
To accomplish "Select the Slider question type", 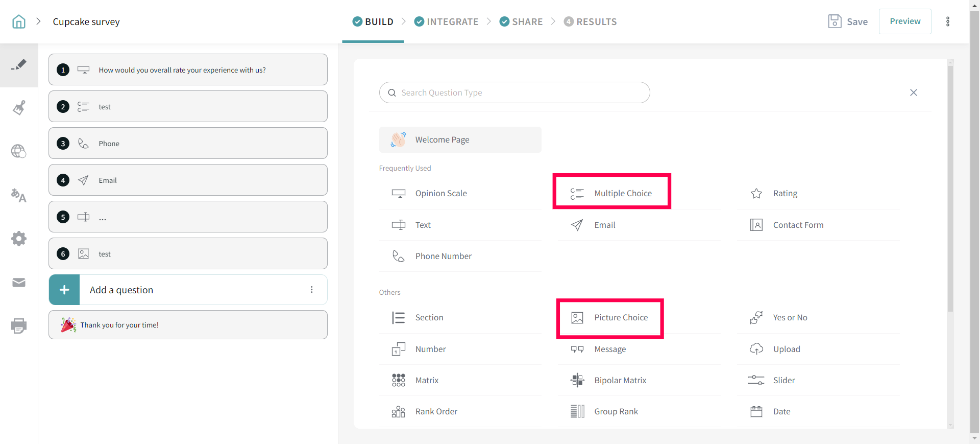I will pos(783,380).
